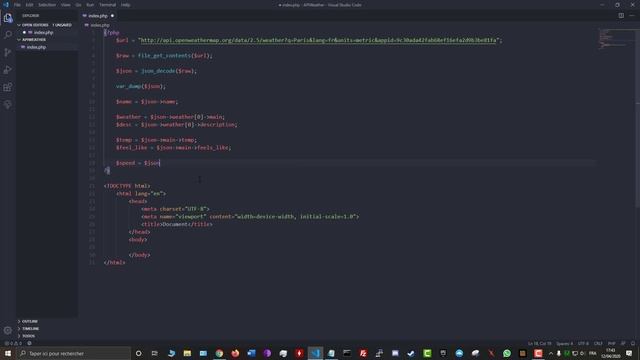640x360 pixels.
Task: Click the <title>Document</title> line
Action: tap(177, 224)
